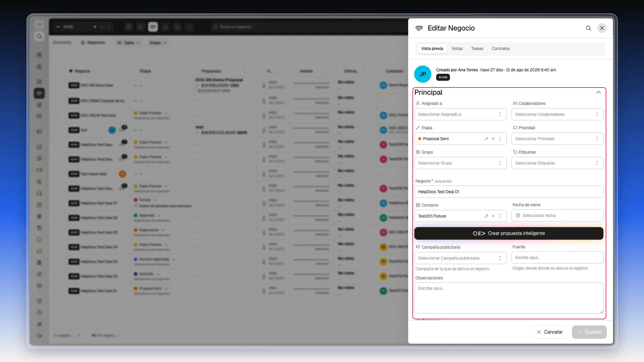Click the Origen desde donde se obtuvo hint

(550, 268)
